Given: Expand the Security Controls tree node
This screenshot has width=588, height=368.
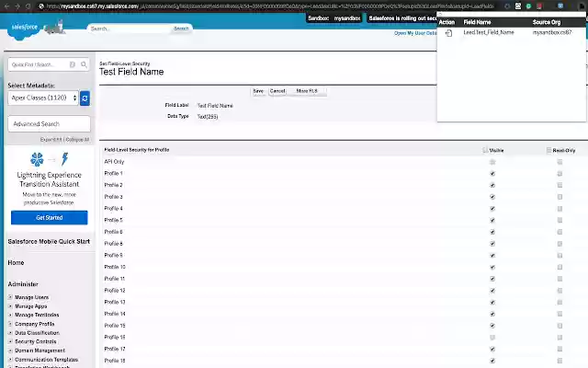Looking at the screenshot, I should (10, 341).
